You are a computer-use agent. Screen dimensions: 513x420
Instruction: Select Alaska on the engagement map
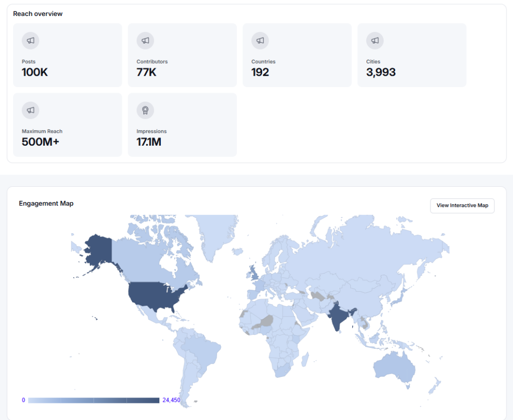[98, 251]
